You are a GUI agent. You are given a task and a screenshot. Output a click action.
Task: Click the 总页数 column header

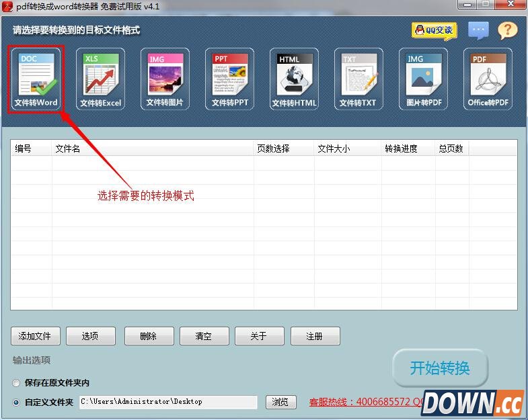tap(452, 149)
